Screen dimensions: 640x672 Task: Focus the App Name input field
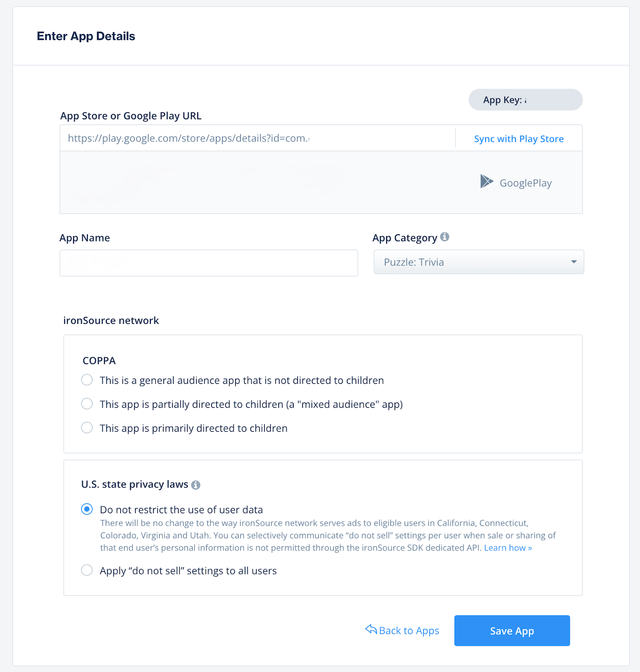[209, 263]
